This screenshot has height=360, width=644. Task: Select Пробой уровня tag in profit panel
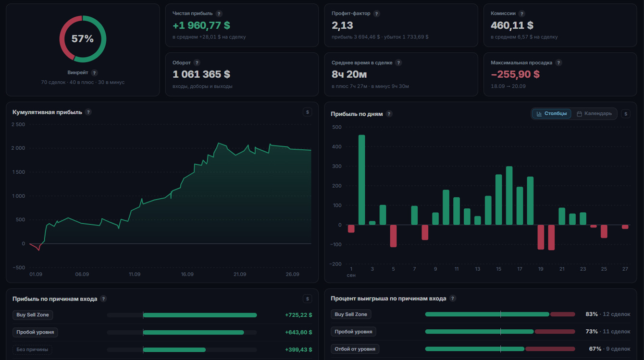pyautogui.click(x=35, y=332)
